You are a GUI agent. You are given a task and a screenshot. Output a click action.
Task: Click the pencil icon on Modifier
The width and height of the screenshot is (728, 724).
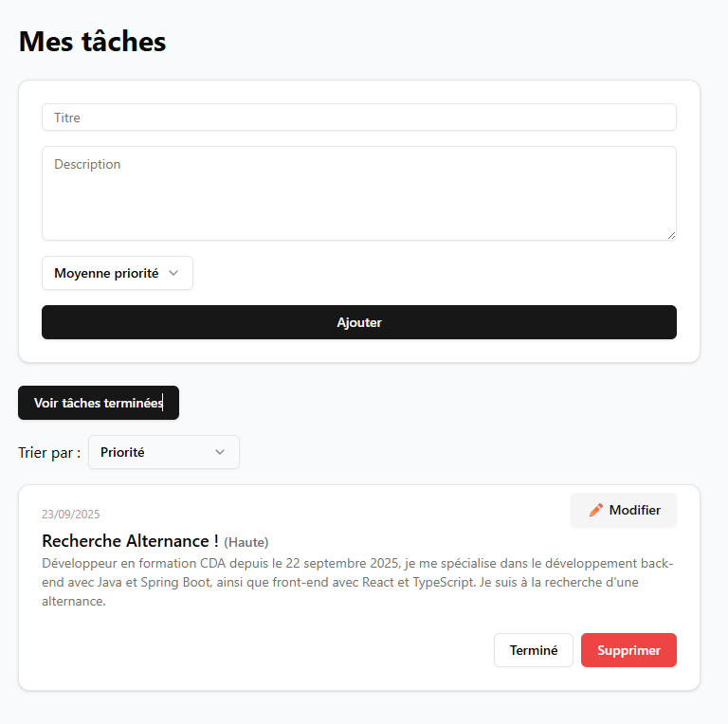[596, 510]
